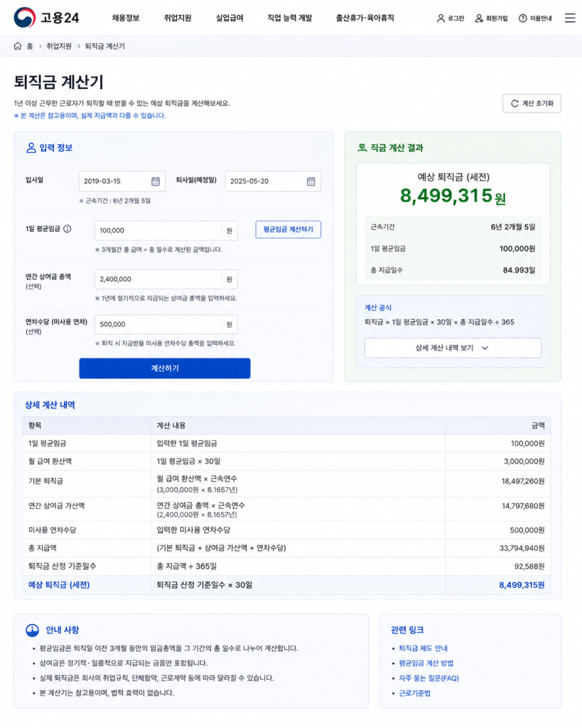Go to 취업지원 in breadcrumb
This screenshot has height=728, width=582.
59,46
